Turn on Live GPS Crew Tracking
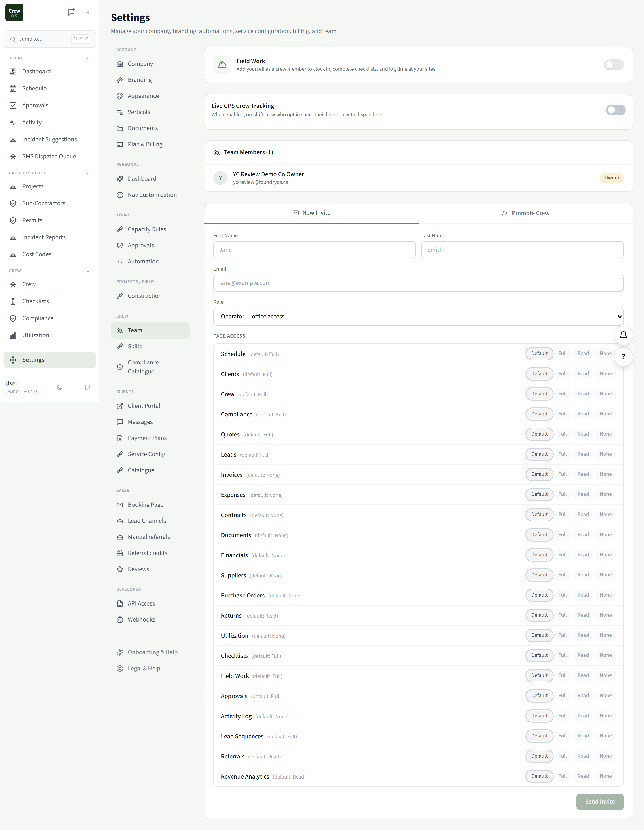The width and height of the screenshot is (644, 830). pos(615,110)
